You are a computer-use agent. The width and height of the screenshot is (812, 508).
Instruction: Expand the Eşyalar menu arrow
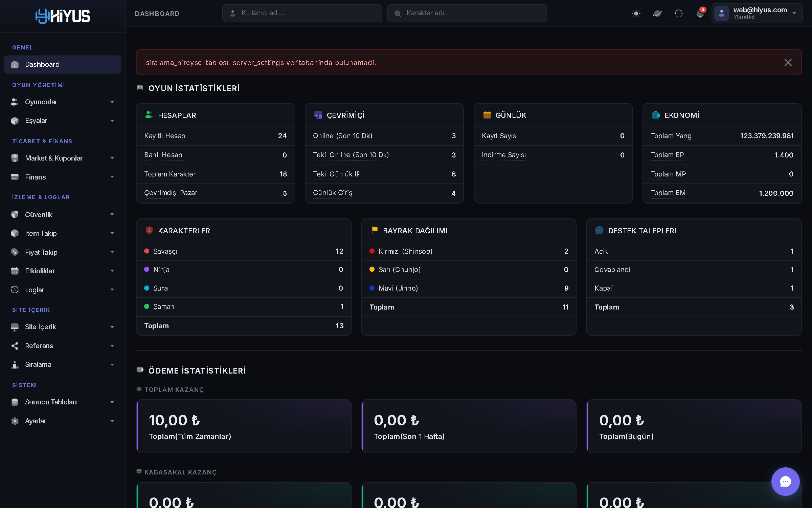point(112,121)
